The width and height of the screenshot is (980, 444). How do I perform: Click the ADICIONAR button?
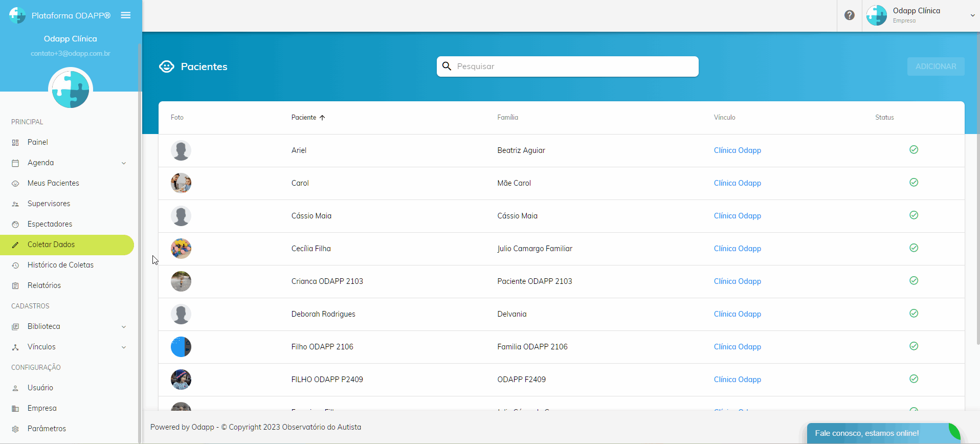pyautogui.click(x=936, y=66)
